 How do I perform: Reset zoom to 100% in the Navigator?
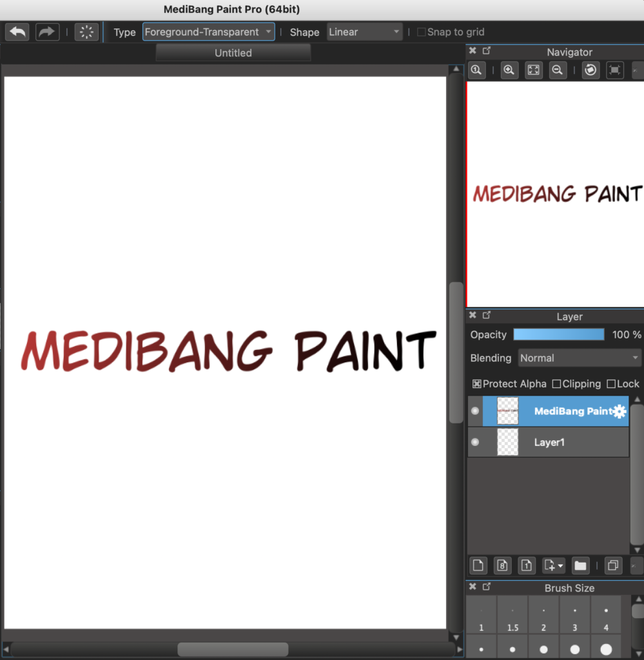pos(476,70)
